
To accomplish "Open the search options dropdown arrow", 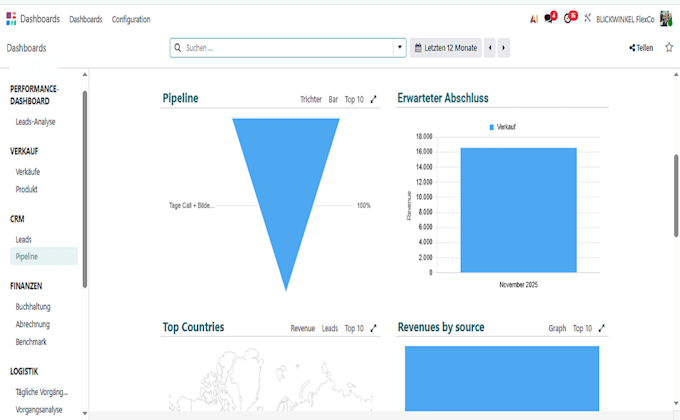I will 399,48.
